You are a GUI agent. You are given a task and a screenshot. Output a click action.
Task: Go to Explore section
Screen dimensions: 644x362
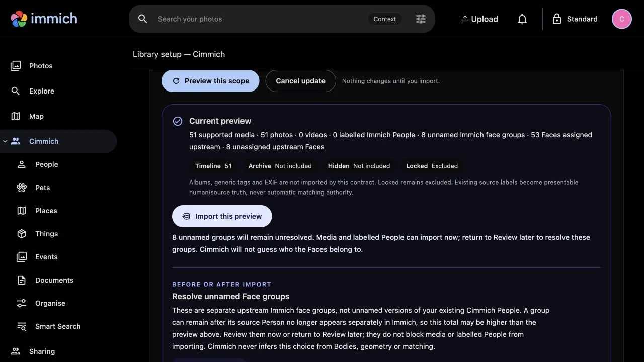(58, 91)
